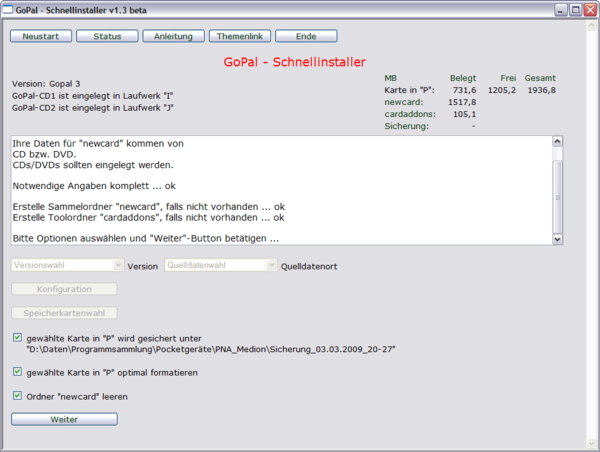Open the Versionswahl dropdown
Screen dimensions: 600x452
[x=67, y=265]
